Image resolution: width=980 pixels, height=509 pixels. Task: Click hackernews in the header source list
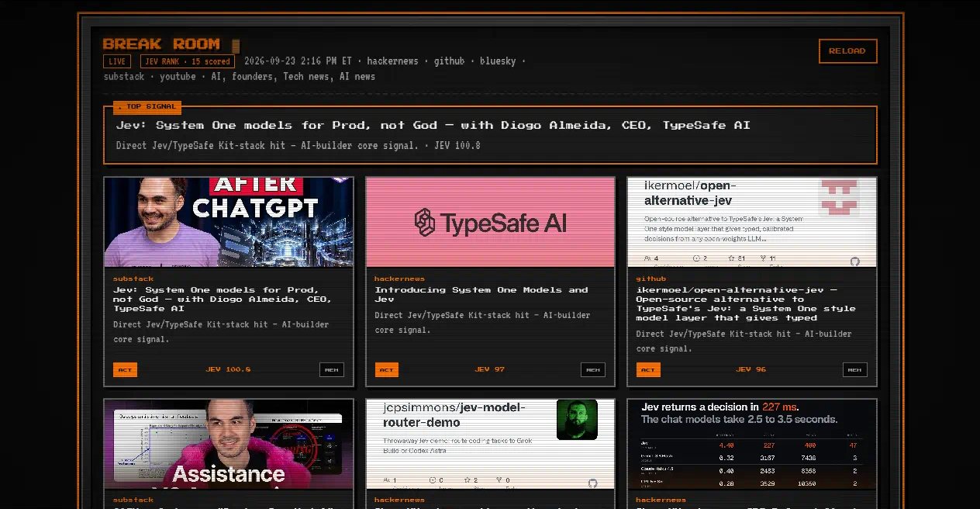392,61
